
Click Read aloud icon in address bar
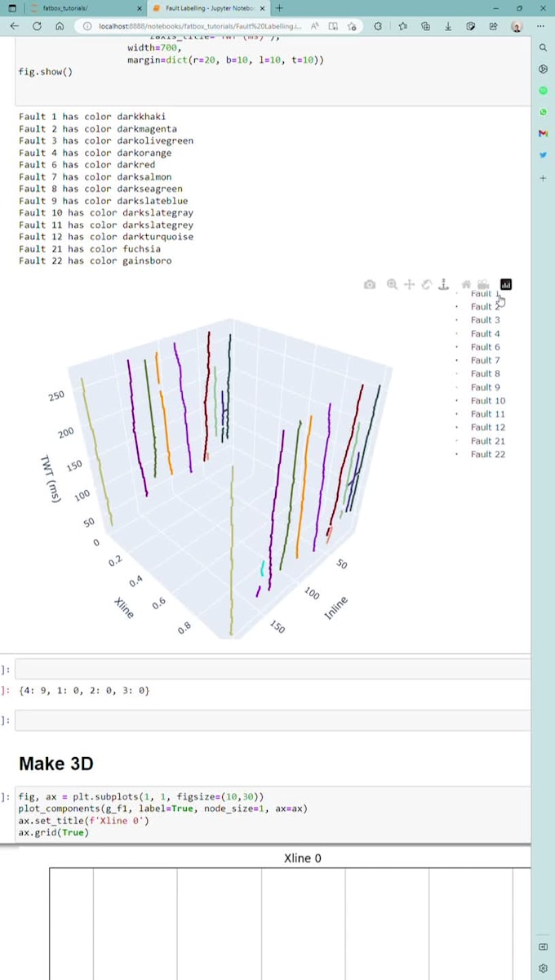(x=314, y=26)
